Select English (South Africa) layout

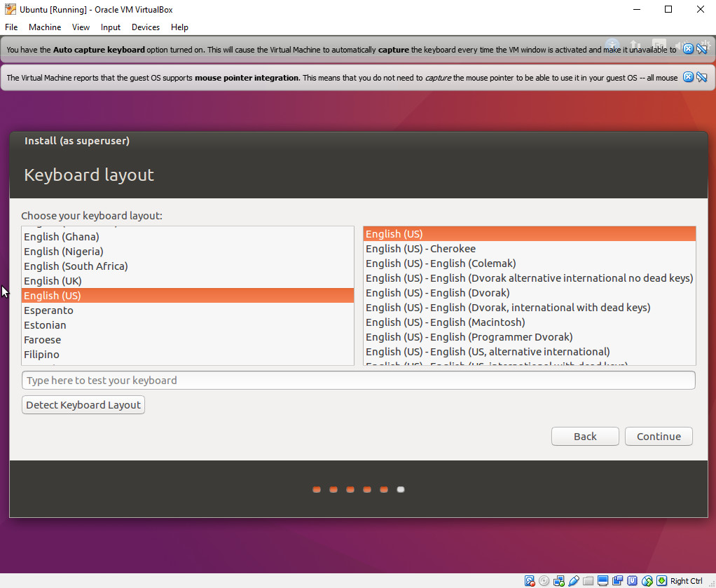(188, 266)
